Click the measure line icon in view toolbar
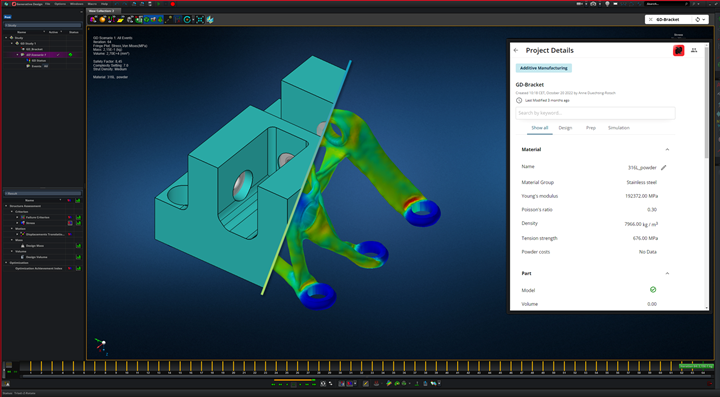The height and width of the screenshot is (397, 720). point(169,19)
